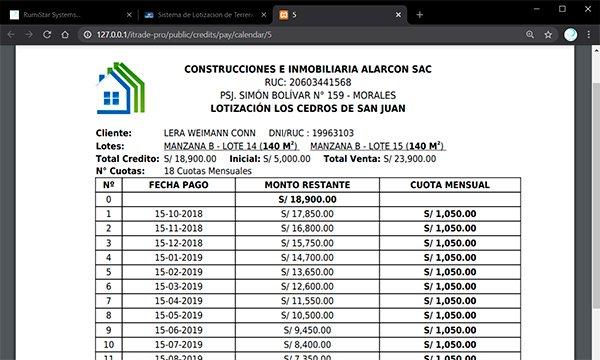Viewport: 600px width, 360px height.
Task: Go forward to the next page
Action: click(29, 35)
